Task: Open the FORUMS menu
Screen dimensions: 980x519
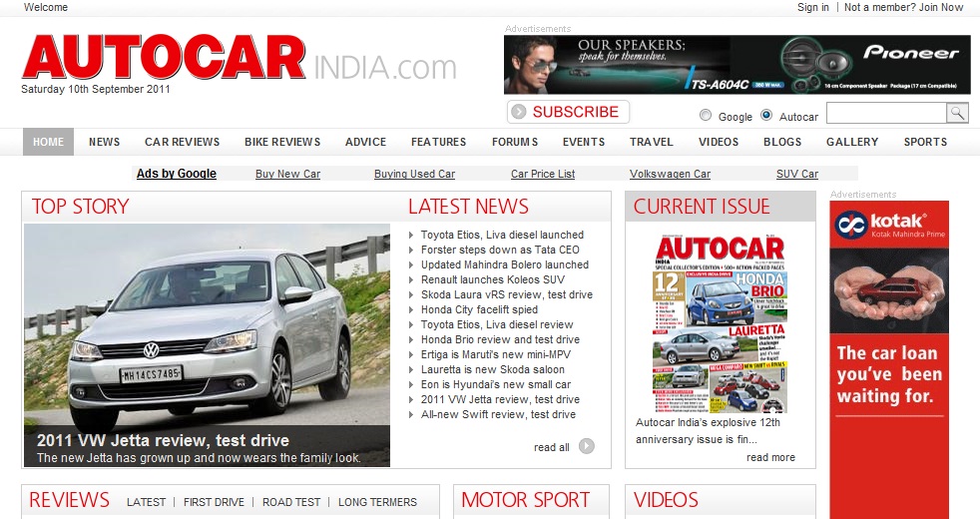Action: tap(515, 142)
